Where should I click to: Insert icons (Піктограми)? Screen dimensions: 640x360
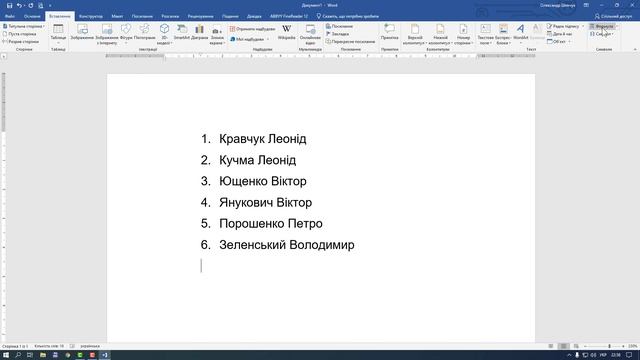pos(144,33)
